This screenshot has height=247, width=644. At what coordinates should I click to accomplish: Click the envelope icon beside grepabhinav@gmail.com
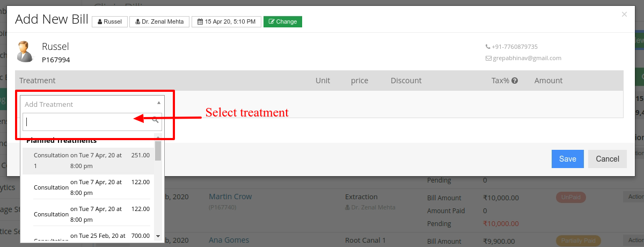(x=488, y=58)
